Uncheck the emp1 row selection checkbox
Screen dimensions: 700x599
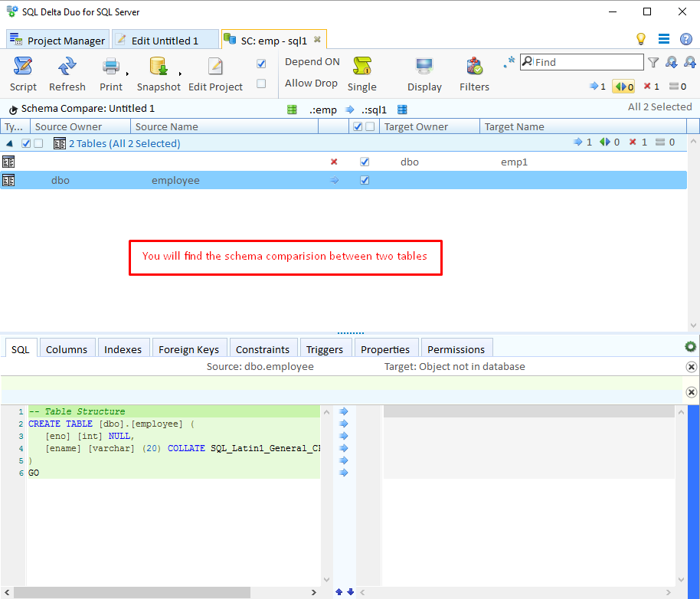365,162
